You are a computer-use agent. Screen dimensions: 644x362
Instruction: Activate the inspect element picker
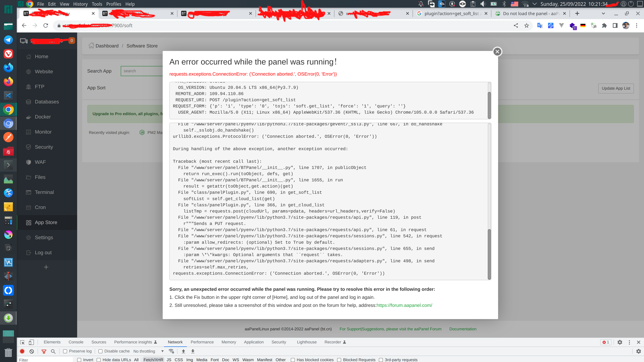pos(22,342)
